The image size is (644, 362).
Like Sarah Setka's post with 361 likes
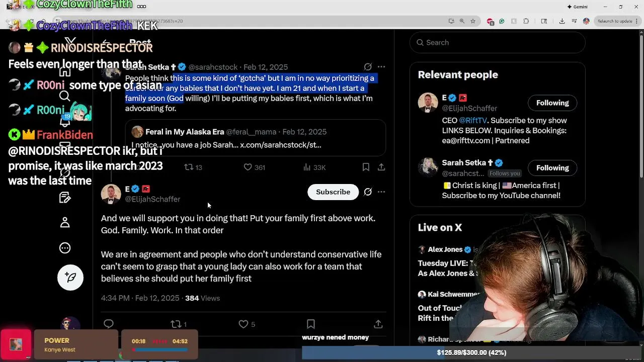pos(254,167)
